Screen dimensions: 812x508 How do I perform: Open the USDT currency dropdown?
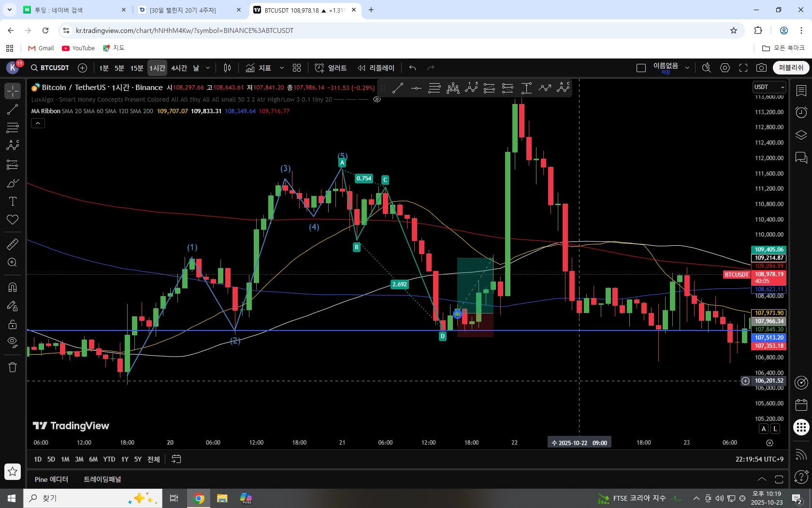(x=769, y=87)
